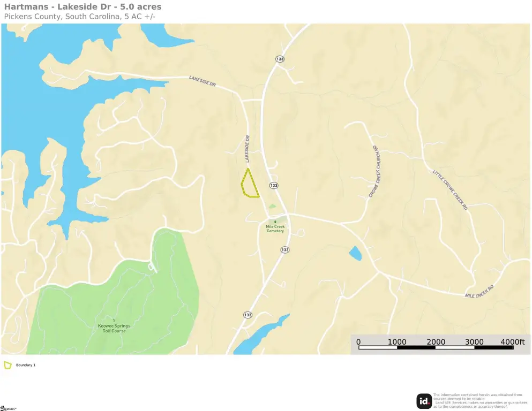Click the small green park patch north of the cemetery
The image size is (532, 411).
[x=272, y=206]
